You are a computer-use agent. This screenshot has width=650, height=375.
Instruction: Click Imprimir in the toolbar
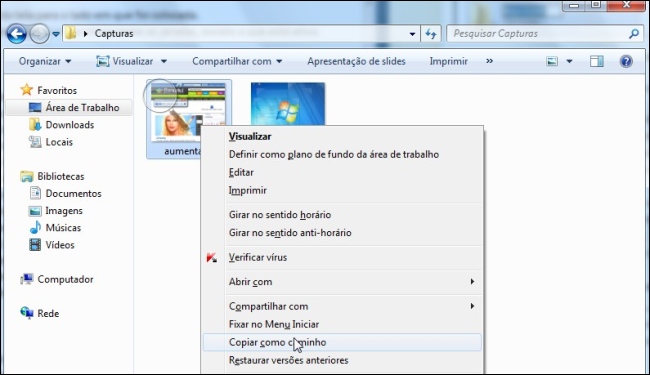point(449,61)
